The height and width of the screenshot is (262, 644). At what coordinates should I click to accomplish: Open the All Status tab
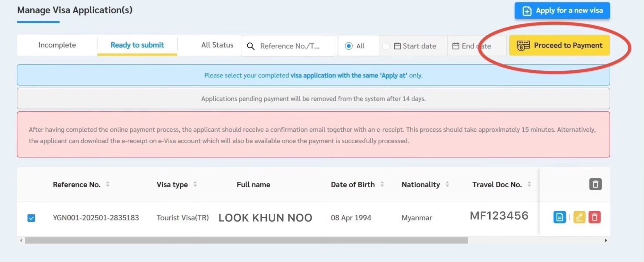coord(217,45)
